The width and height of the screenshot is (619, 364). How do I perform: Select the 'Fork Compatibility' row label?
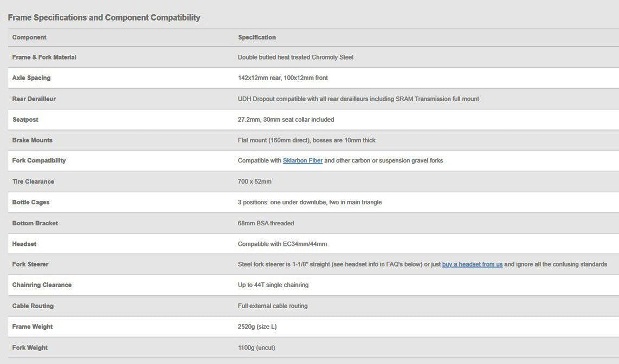(39, 160)
